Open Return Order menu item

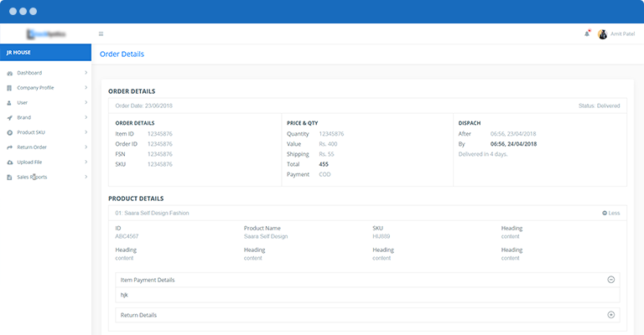[32, 147]
